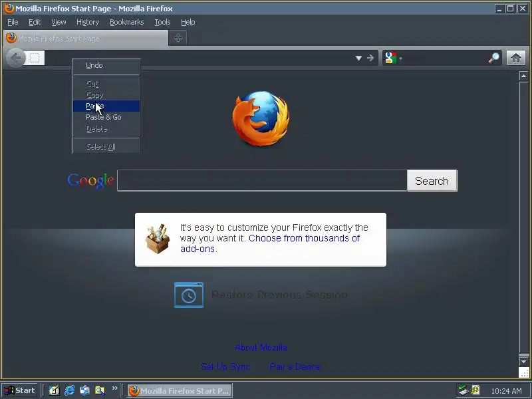Open the Edit menu

tap(35, 22)
